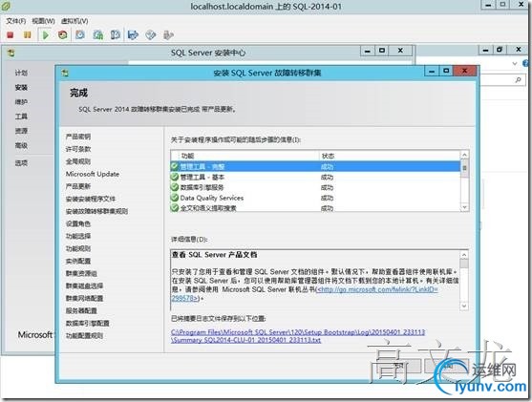Click the green check icon beside 数据库引擎服务
The image size is (532, 402).
175,187
